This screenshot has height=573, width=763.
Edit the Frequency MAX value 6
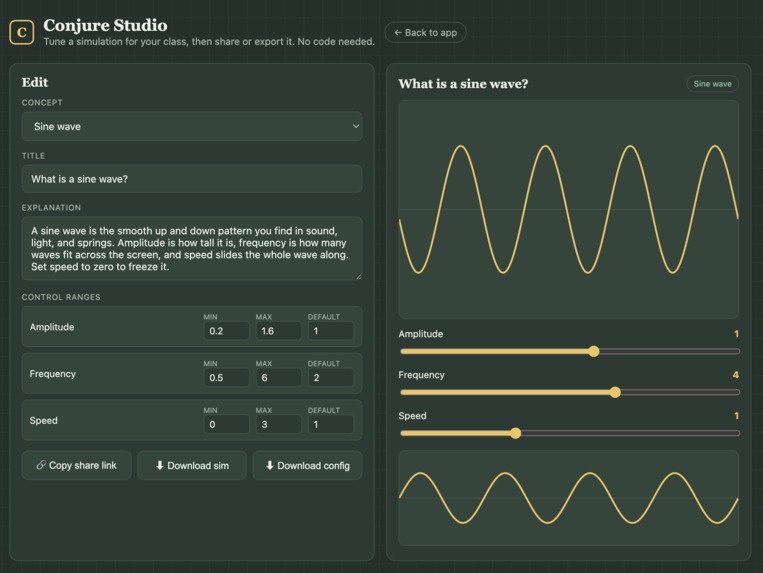279,377
